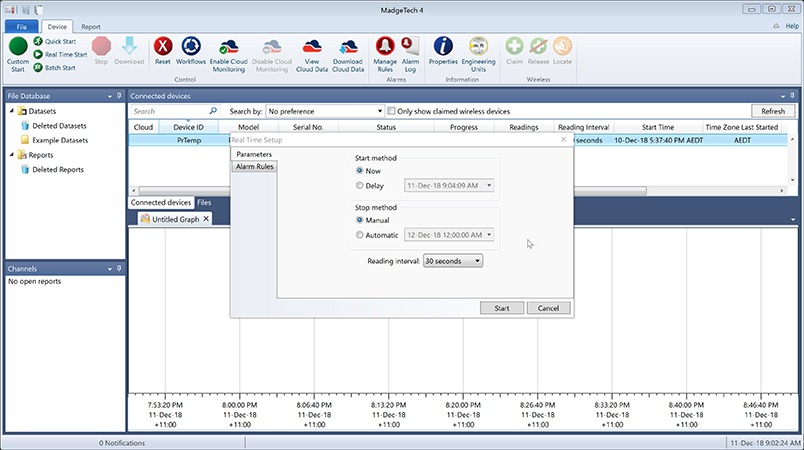Click the Download Cloud Data icon
The height and width of the screenshot is (450, 804).
347,47
